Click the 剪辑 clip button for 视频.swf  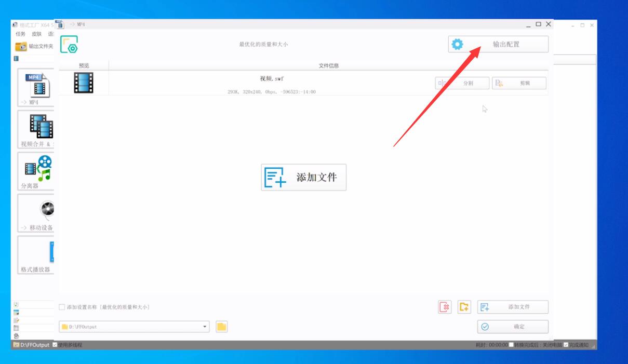coord(519,83)
